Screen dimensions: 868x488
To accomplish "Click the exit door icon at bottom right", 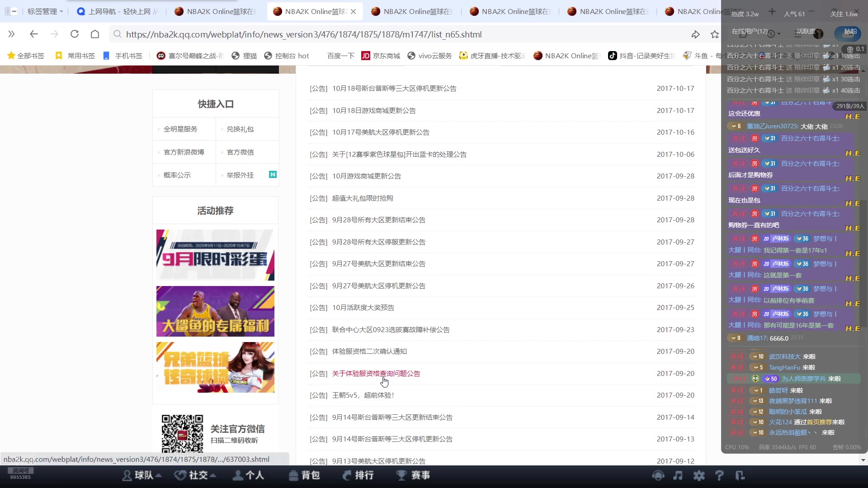I will [x=740, y=475].
